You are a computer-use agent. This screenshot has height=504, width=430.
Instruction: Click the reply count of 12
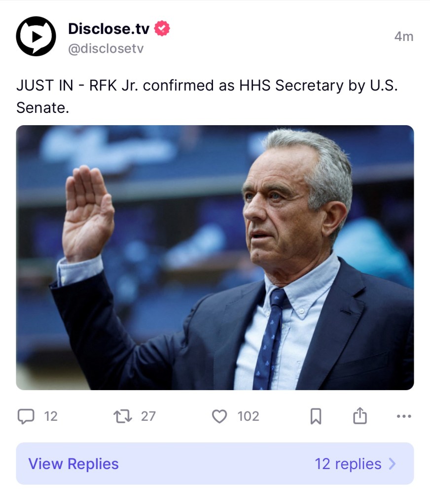[x=51, y=417]
